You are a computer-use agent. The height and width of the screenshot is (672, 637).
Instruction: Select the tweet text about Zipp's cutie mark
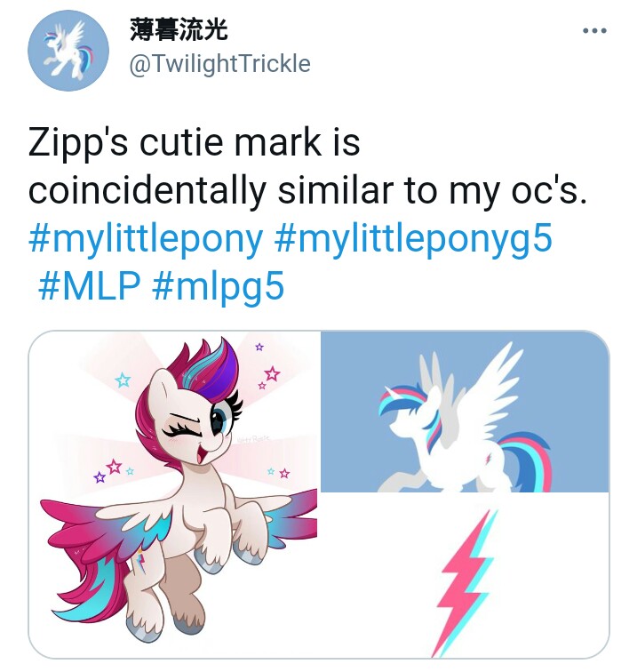(x=307, y=166)
